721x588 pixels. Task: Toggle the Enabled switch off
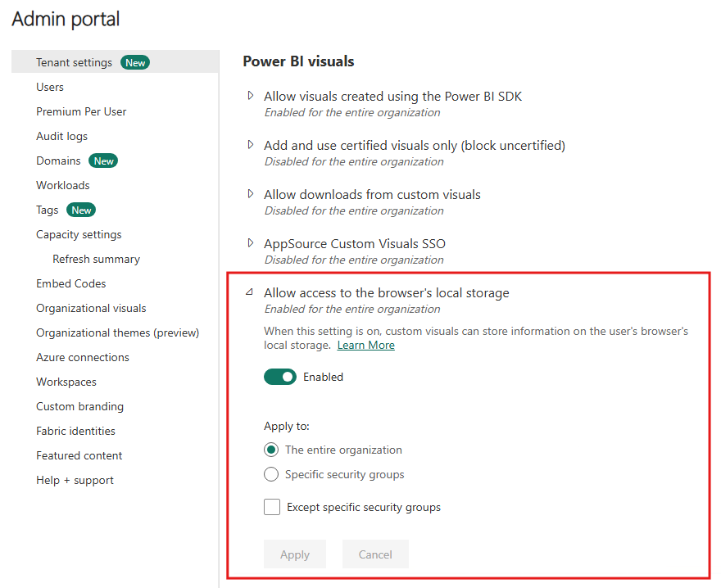pyautogui.click(x=280, y=377)
